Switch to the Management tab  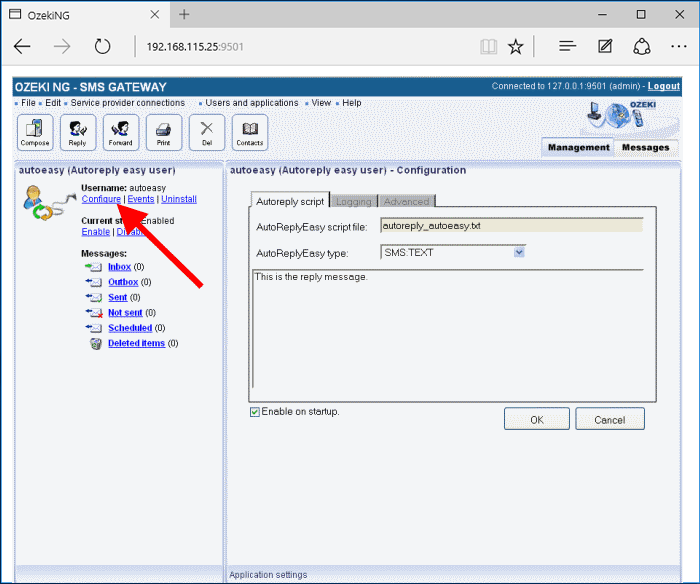coord(579,147)
